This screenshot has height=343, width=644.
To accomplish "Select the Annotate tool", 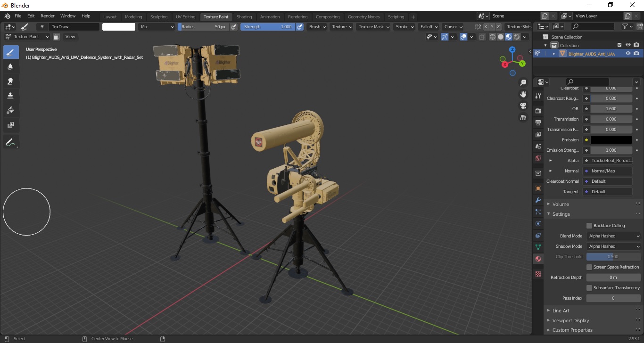I will 11,142.
